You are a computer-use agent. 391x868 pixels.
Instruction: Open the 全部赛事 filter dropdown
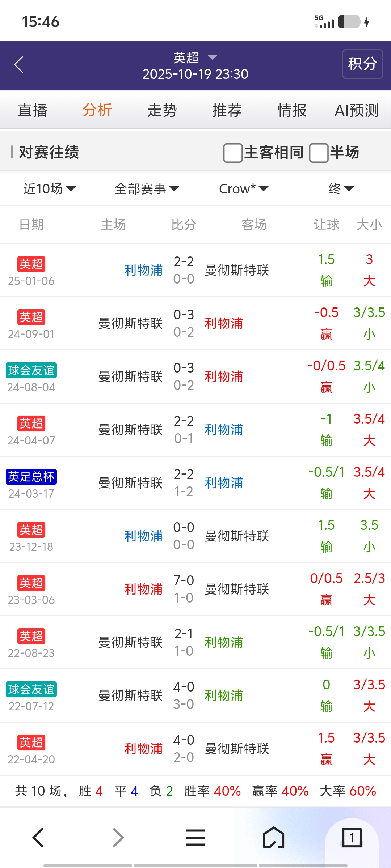(x=147, y=188)
